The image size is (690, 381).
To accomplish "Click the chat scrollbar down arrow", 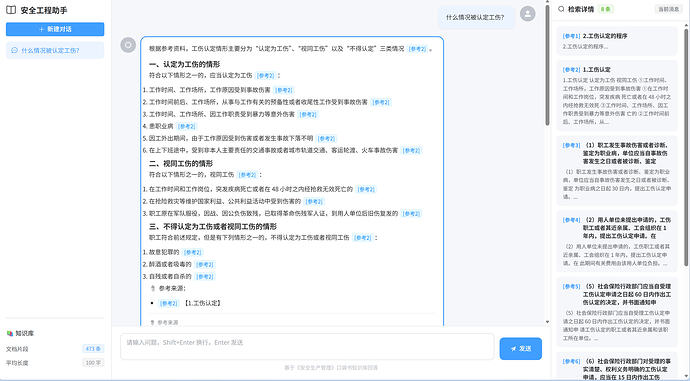I will (x=547, y=322).
